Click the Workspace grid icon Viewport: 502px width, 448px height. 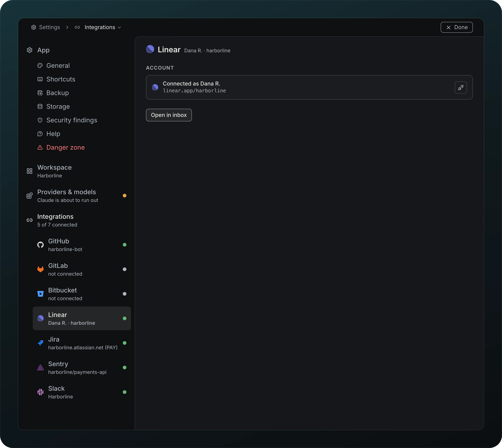pos(30,171)
